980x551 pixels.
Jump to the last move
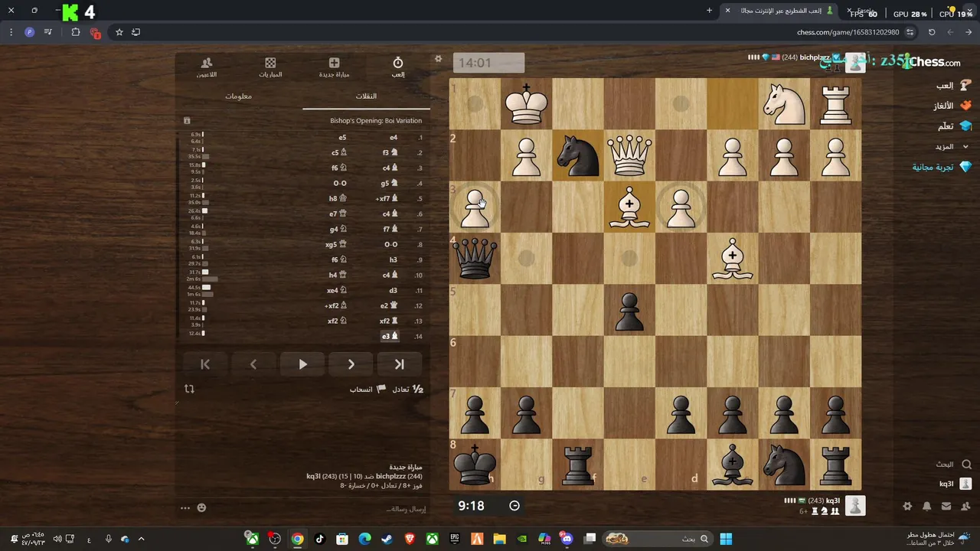click(x=399, y=364)
